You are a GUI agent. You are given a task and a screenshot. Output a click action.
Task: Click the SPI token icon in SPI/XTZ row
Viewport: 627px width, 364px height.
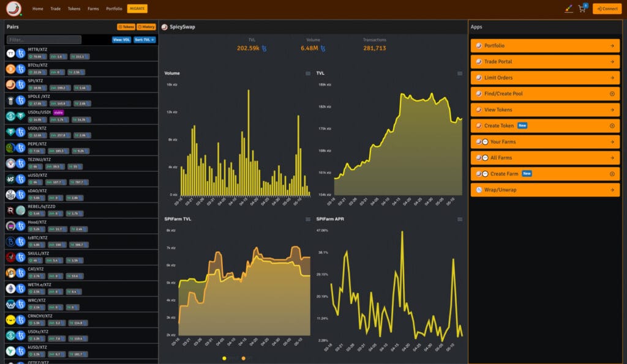(x=10, y=84)
